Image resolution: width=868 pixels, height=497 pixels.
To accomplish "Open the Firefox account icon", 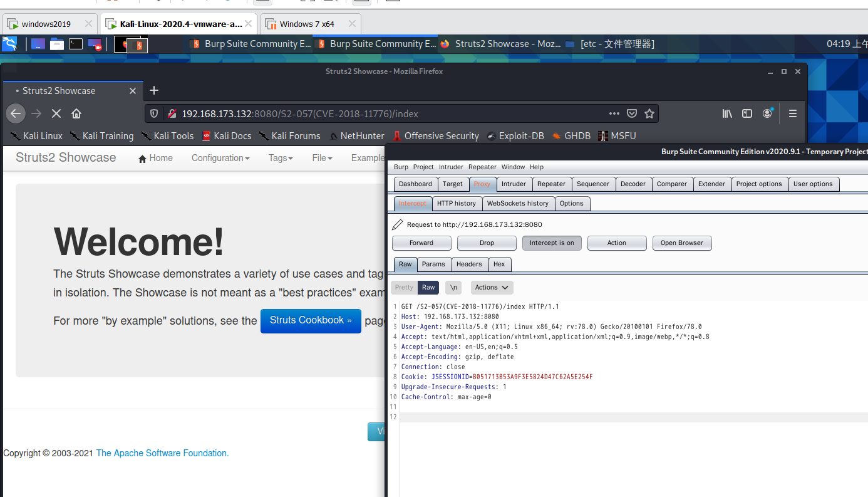I will point(768,113).
